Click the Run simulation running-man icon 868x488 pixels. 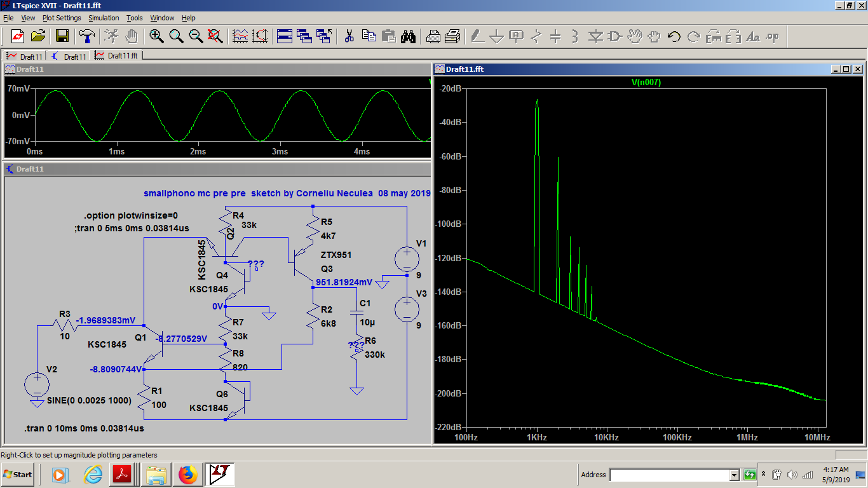click(111, 36)
